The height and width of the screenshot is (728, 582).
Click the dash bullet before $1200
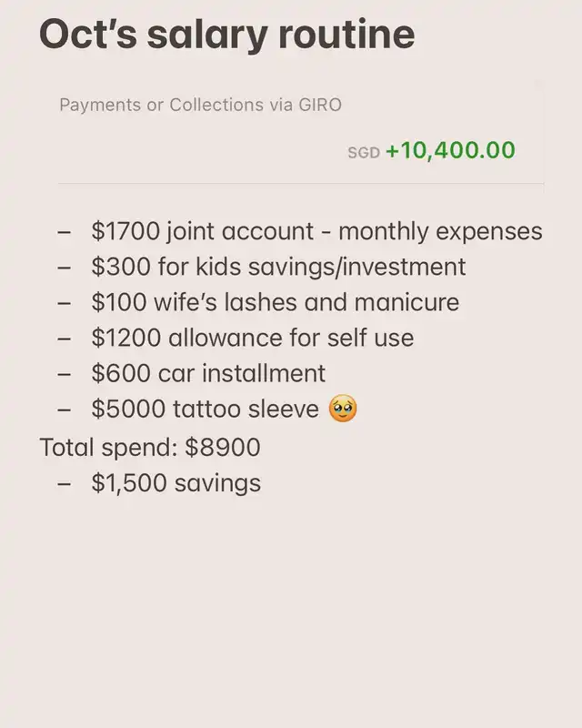(x=64, y=338)
